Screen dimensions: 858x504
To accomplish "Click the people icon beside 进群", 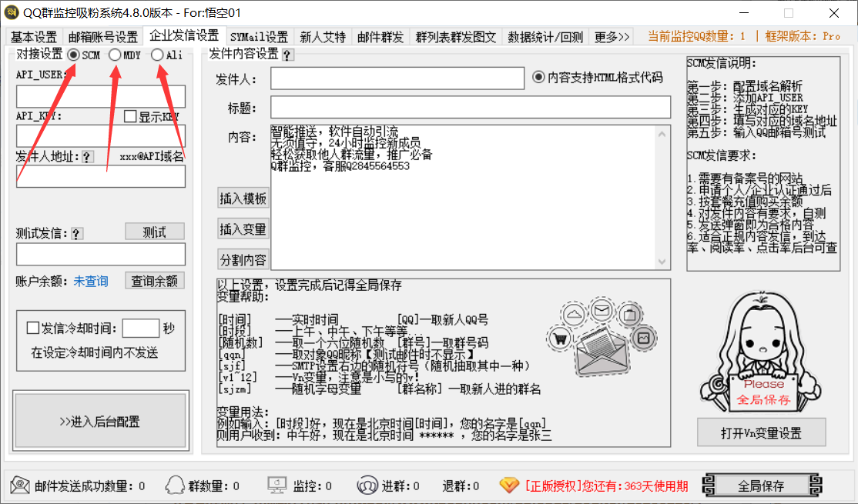I will point(367,485).
